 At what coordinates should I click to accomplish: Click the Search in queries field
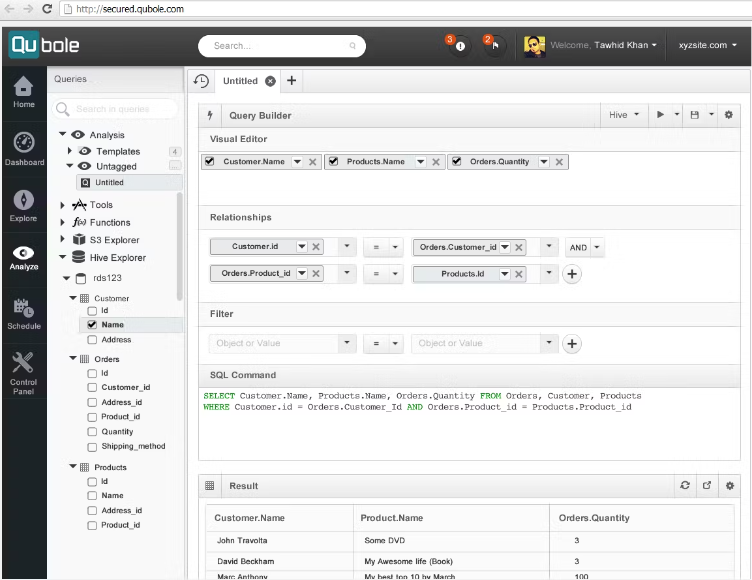pyautogui.click(x=115, y=109)
